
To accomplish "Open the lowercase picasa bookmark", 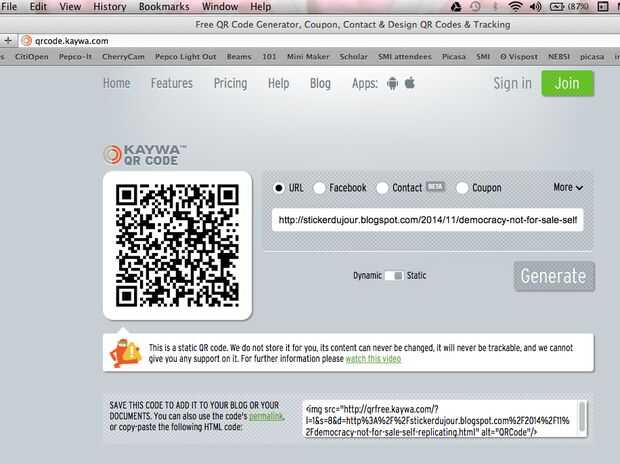I will 592,57.
